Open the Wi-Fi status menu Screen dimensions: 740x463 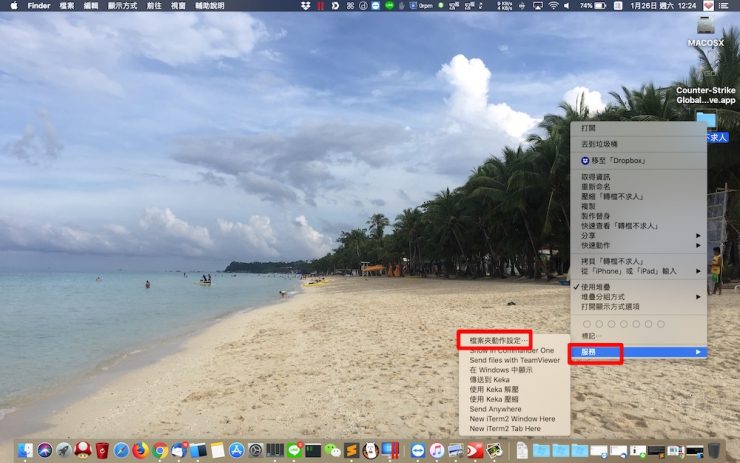point(553,6)
